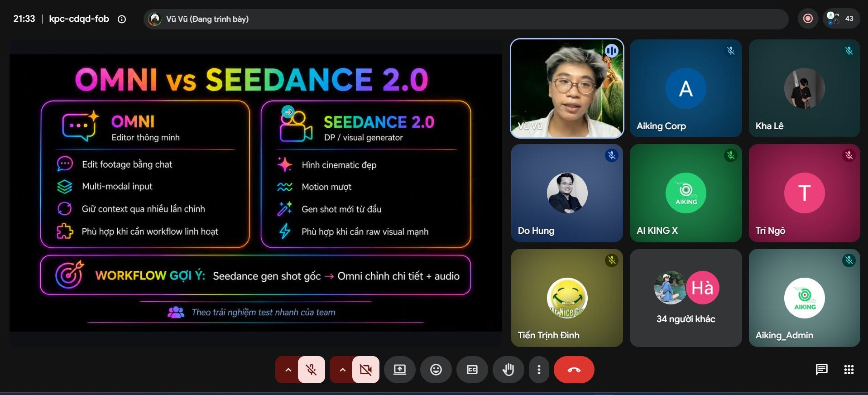Turn on the camera

click(x=366, y=370)
